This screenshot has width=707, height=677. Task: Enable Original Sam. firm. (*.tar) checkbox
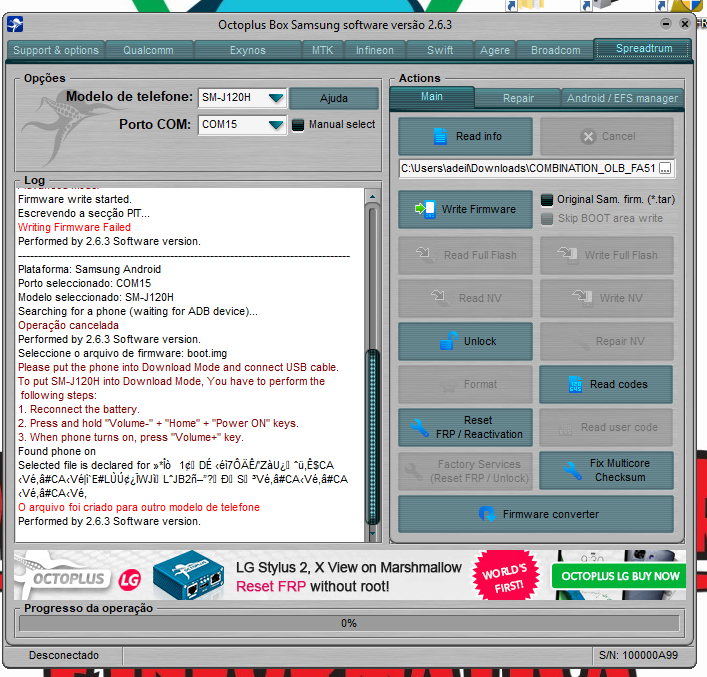(546, 199)
